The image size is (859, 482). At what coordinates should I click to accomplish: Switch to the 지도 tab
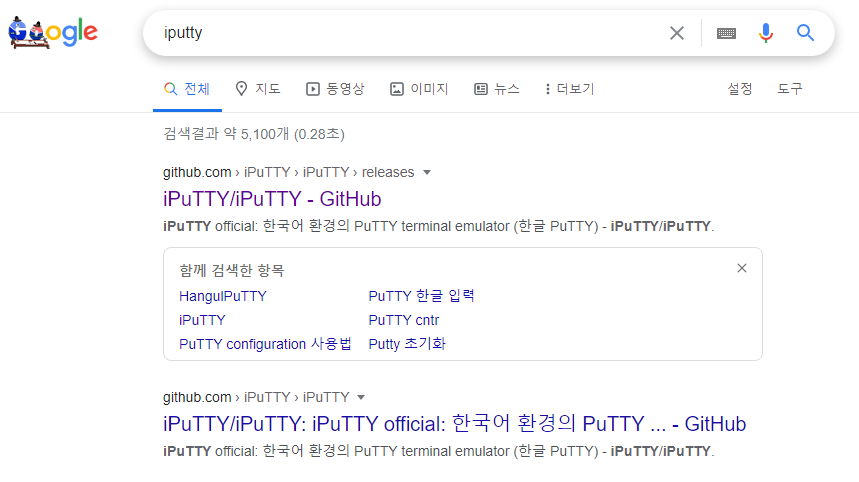(257, 89)
